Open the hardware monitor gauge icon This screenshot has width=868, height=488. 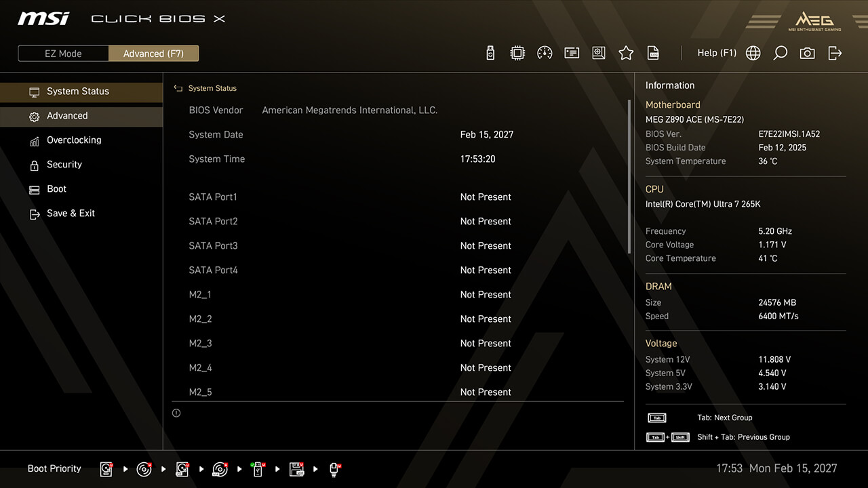pos(545,53)
